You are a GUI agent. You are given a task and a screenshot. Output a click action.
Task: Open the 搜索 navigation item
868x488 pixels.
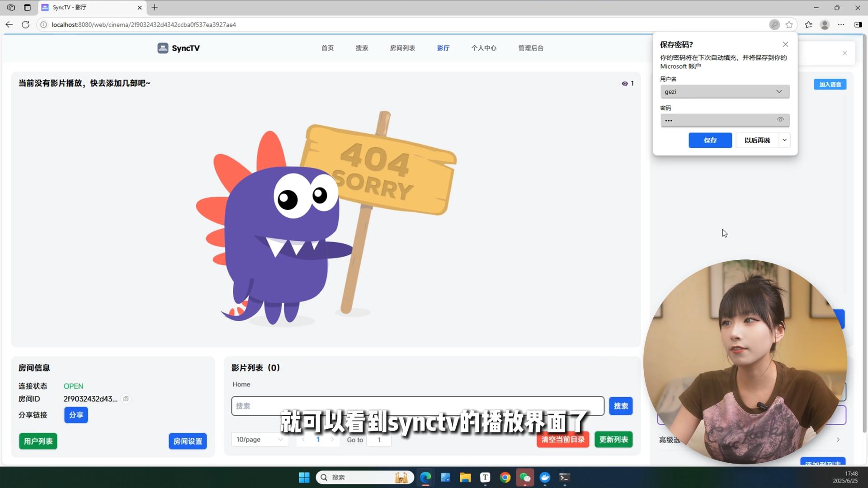coord(362,48)
